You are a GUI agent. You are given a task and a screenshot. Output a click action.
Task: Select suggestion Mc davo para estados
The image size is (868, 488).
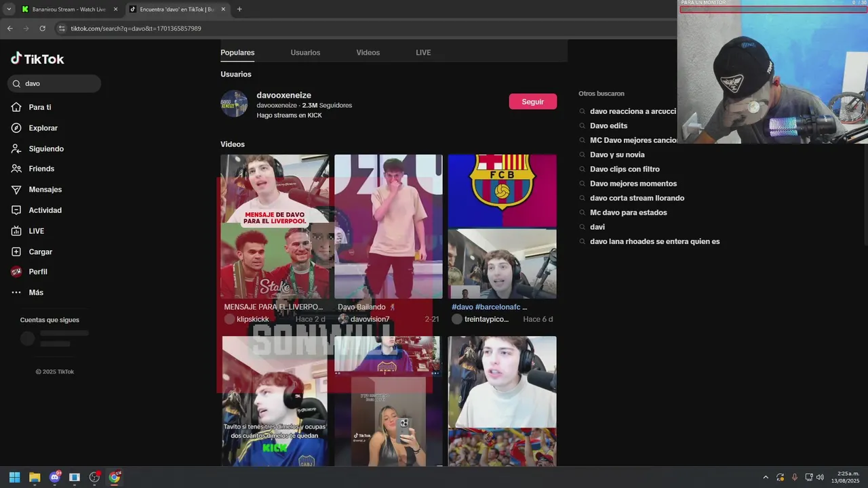pos(629,213)
